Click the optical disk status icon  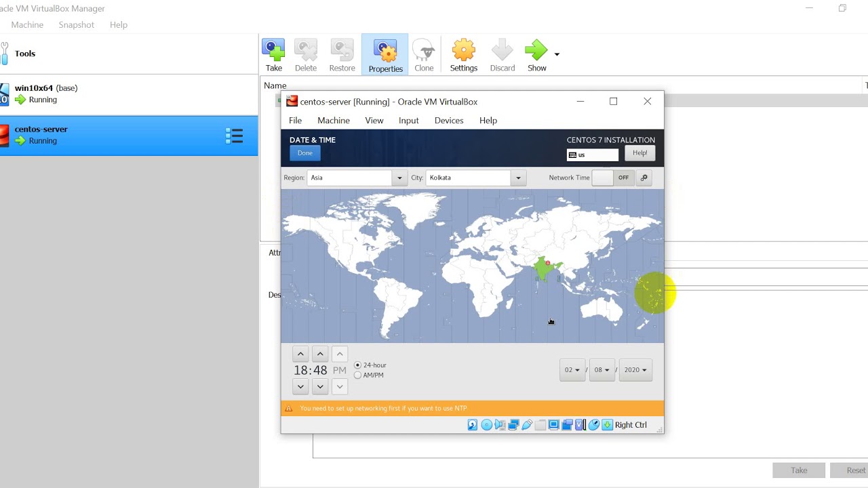486,425
